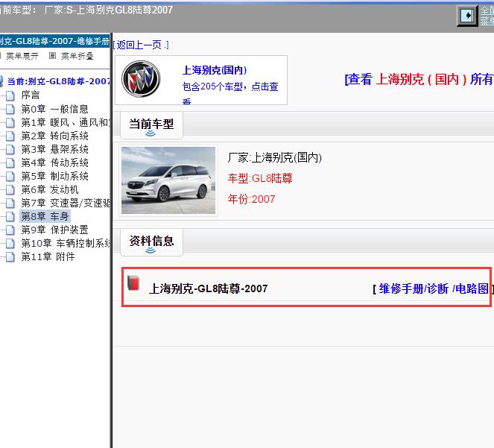Click the 厂家:上海别克(国内) text
Image resolution: width=494 pixels, height=448 pixels.
click(274, 157)
